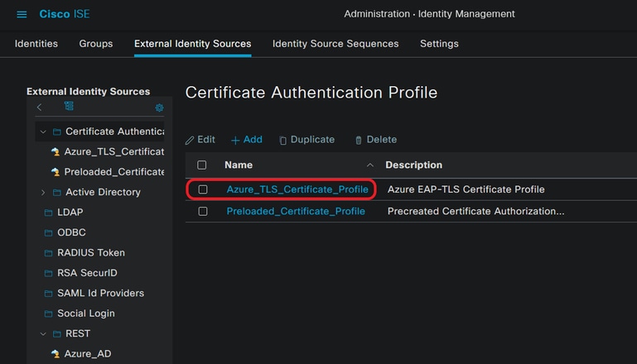Image resolution: width=637 pixels, height=364 pixels.
Task: Click the Delete trash icon
Action: 358,141
